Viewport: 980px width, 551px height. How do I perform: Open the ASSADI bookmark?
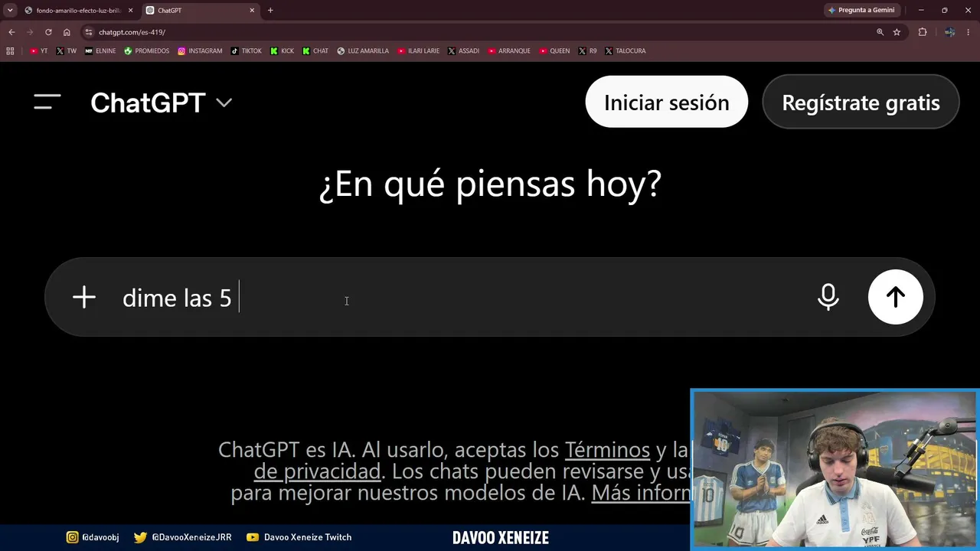[463, 51]
